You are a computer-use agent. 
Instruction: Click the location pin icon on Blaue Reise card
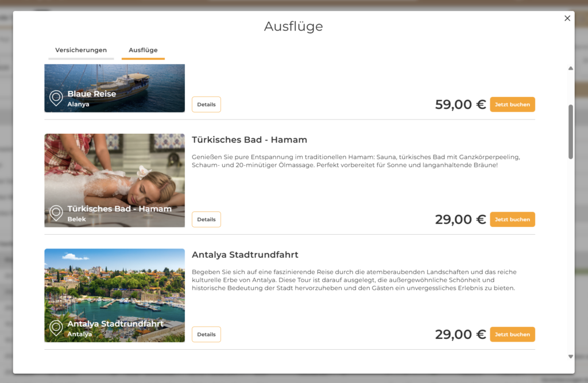point(56,98)
